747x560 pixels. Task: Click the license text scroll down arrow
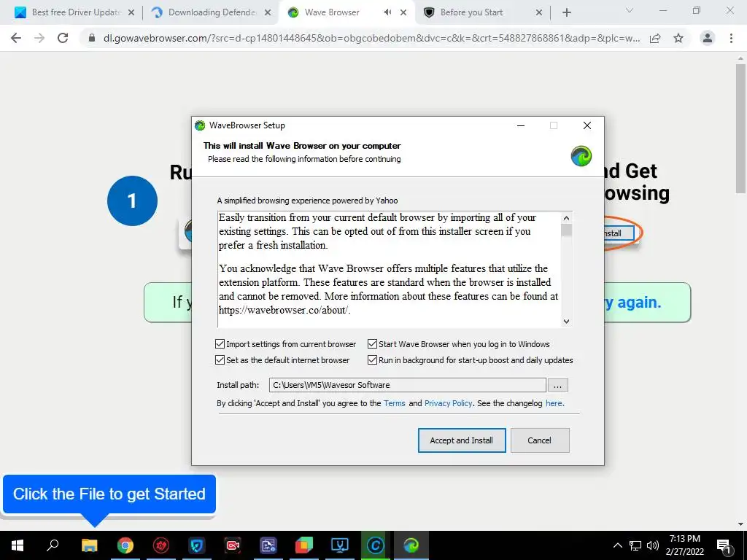pyautogui.click(x=566, y=322)
